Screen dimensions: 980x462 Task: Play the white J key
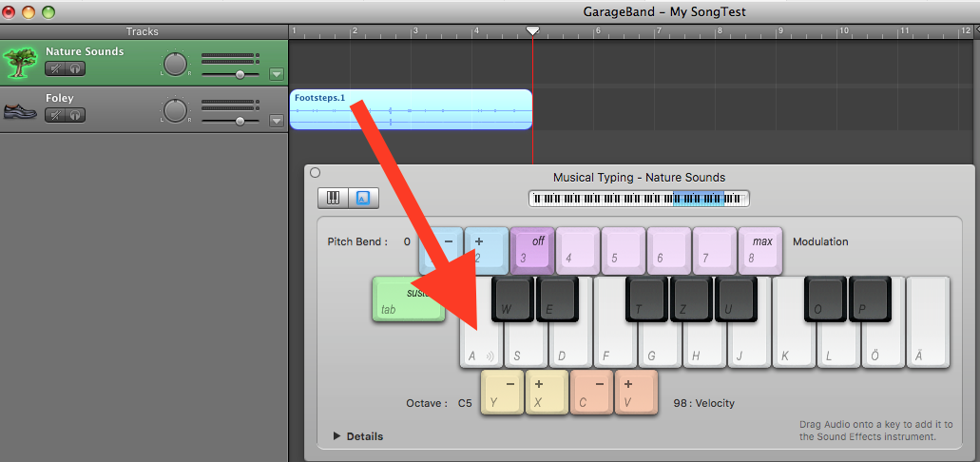pos(749,347)
